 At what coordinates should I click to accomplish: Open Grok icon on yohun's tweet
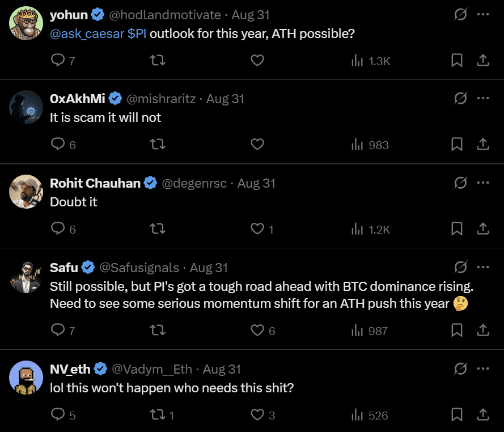pos(460,14)
